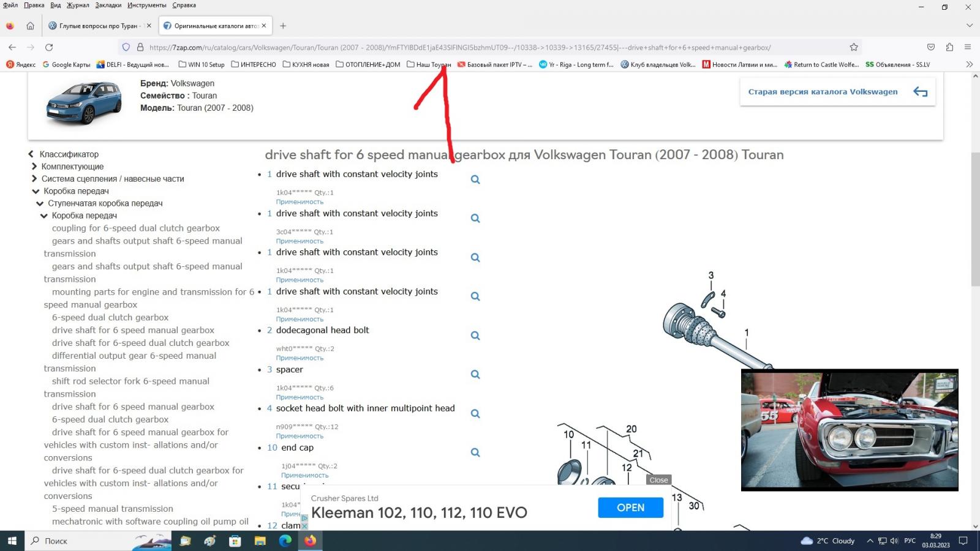Reload the page with the refresh icon

point(49,47)
